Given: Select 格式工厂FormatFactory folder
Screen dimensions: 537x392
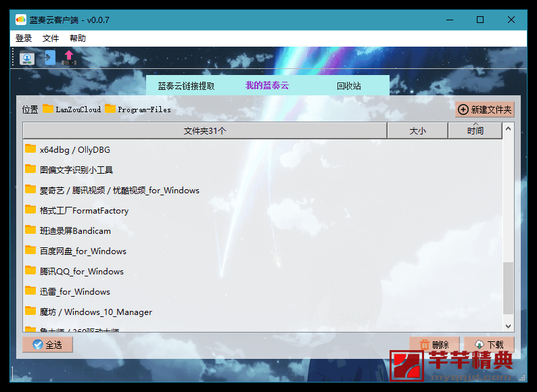Looking at the screenshot, I should click(262, 210).
